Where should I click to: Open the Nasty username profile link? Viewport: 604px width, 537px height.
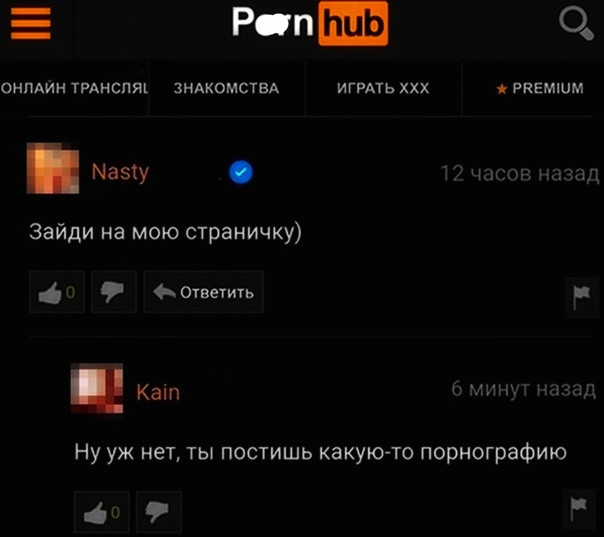click(x=120, y=172)
